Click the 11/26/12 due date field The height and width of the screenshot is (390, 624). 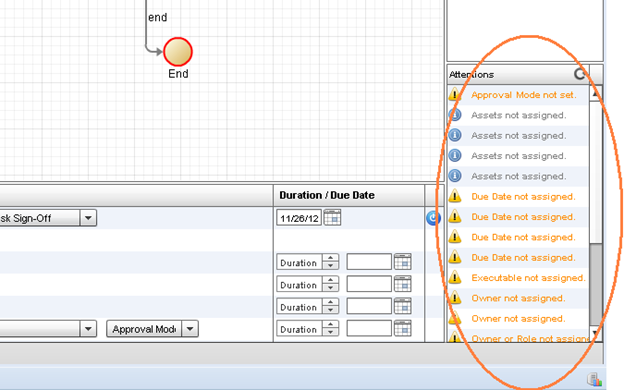(299, 218)
